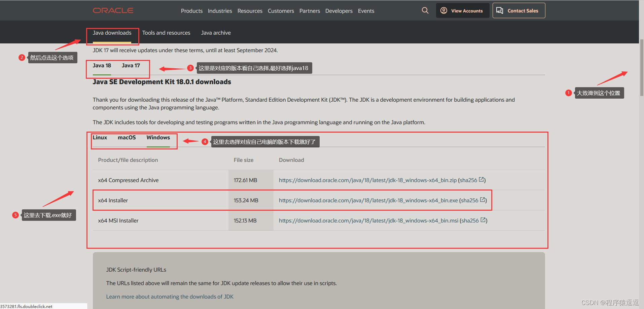Switch to the Tools and resources tab

166,33
